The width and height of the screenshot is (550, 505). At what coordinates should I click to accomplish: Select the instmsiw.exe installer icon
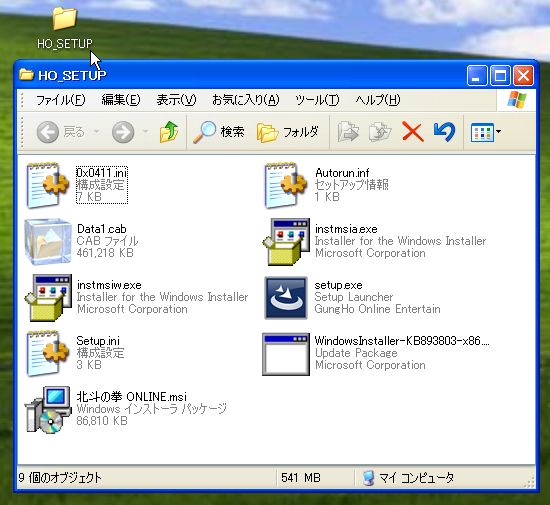[48, 297]
